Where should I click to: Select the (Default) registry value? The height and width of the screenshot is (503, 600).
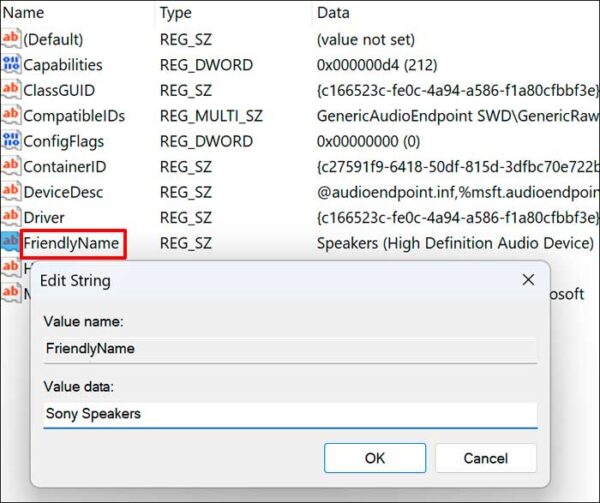pyautogui.click(x=53, y=39)
